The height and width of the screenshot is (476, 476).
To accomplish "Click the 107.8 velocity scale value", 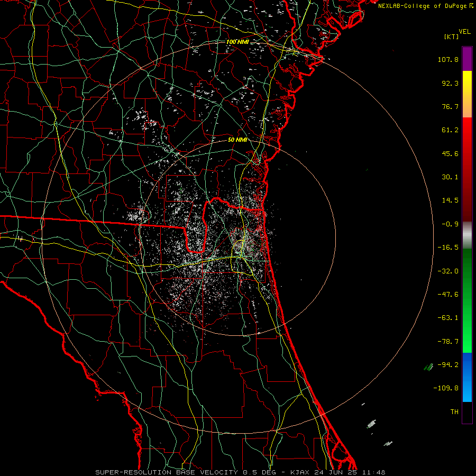I will pos(448,59).
